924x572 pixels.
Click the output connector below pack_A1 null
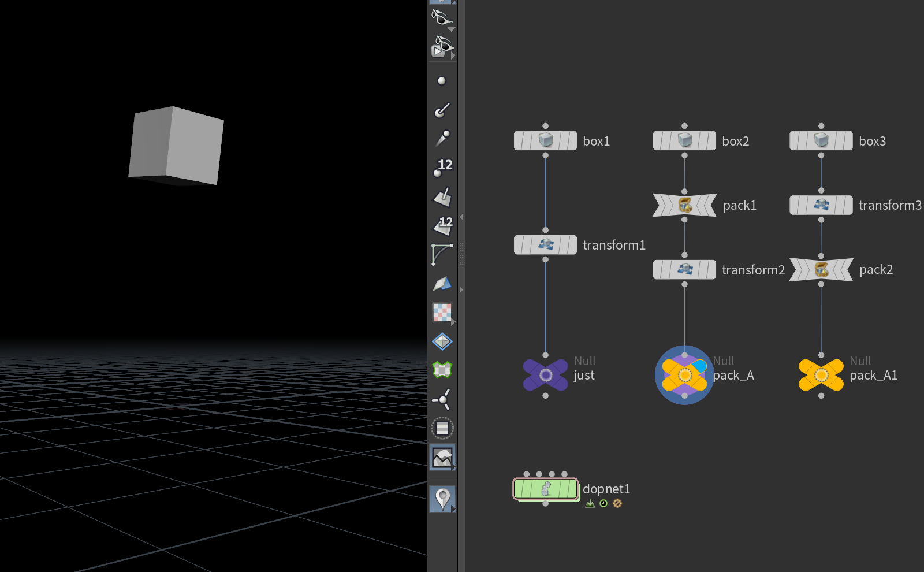tap(821, 396)
